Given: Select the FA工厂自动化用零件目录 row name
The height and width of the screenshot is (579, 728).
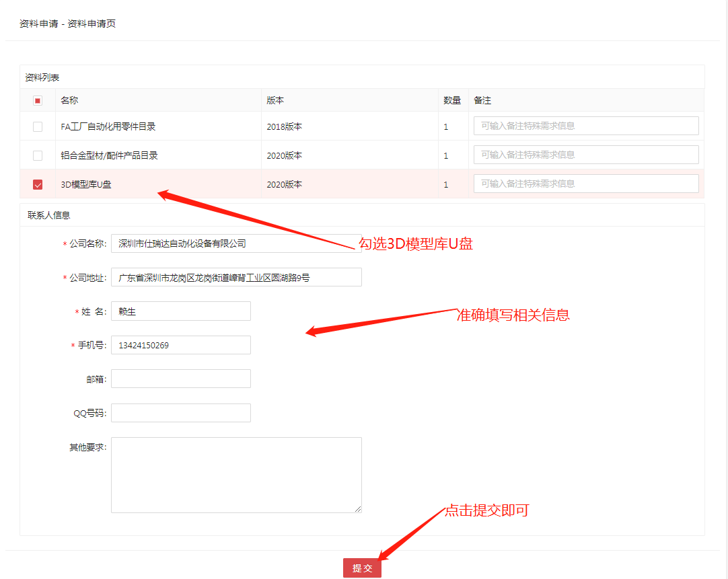Looking at the screenshot, I should [x=108, y=126].
